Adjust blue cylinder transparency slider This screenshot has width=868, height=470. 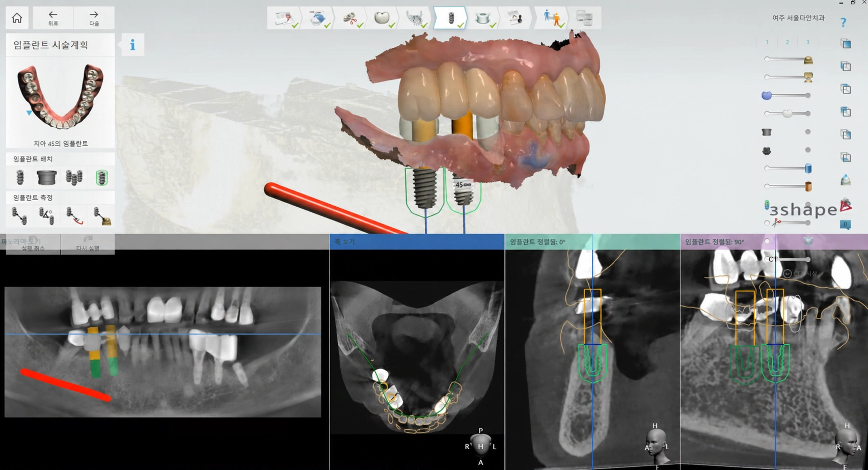coord(788,168)
